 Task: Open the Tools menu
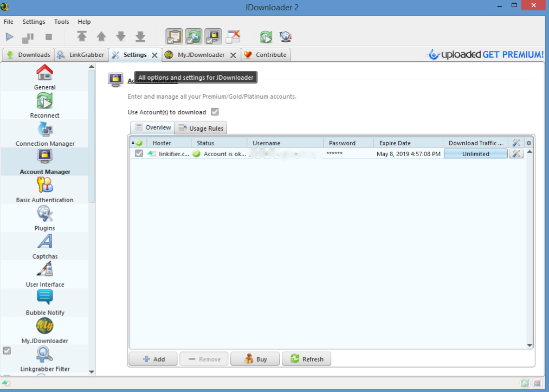click(x=62, y=22)
